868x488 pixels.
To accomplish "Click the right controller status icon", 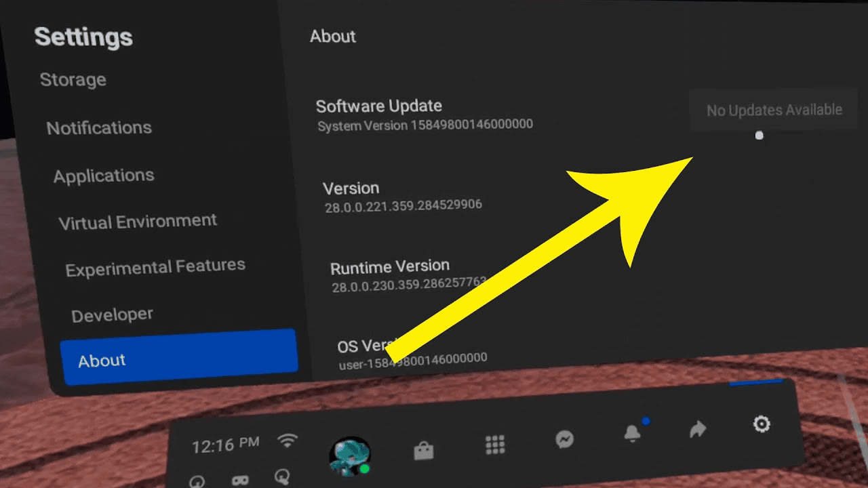I will 282,477.
